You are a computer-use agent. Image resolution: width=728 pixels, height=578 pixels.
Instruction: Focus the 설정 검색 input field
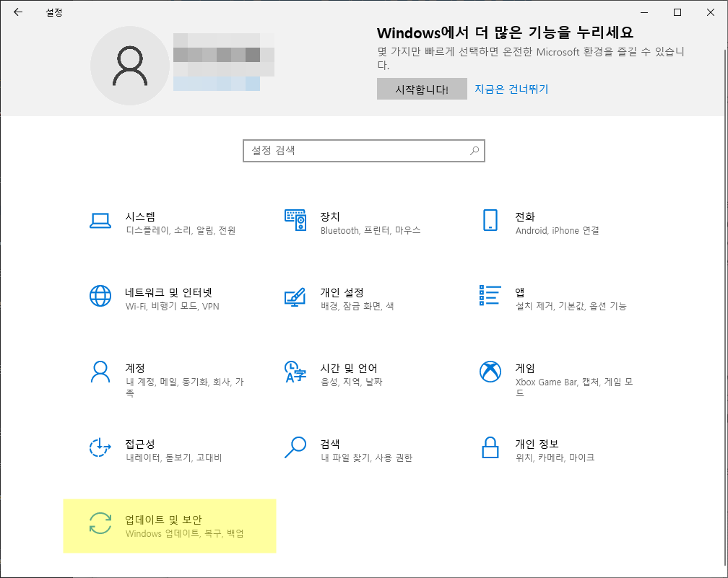[364, 151]
